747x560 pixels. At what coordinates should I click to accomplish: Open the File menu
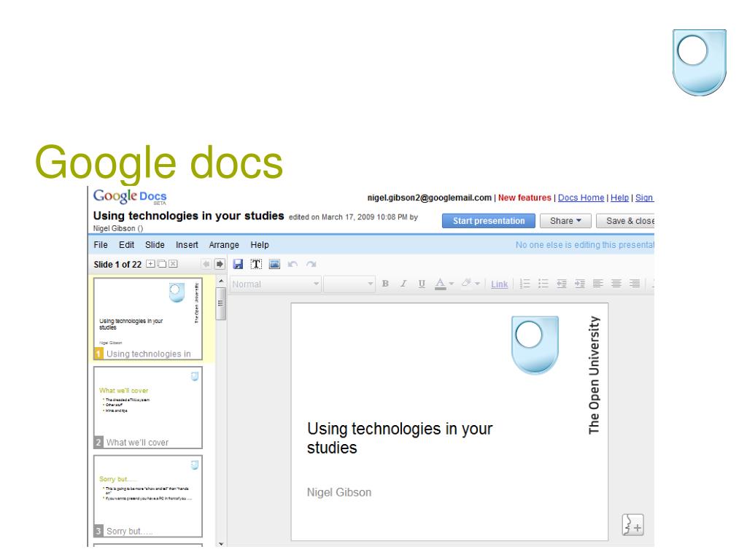(101, 245)
